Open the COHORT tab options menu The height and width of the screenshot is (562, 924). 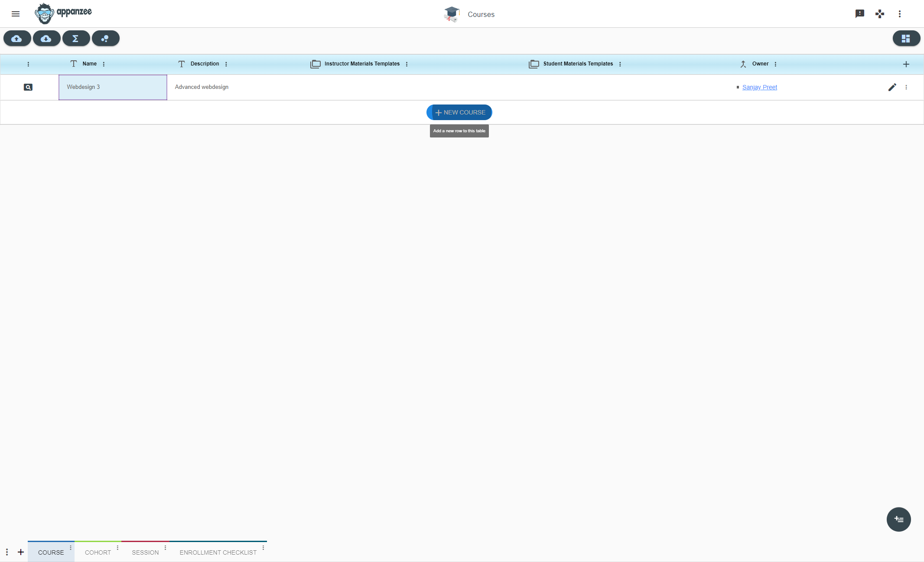(x=118, y=548)
